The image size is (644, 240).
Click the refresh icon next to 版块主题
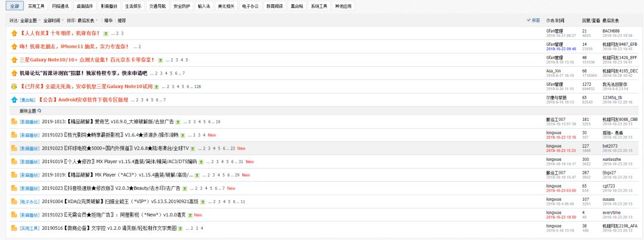[x=39, y=111]
